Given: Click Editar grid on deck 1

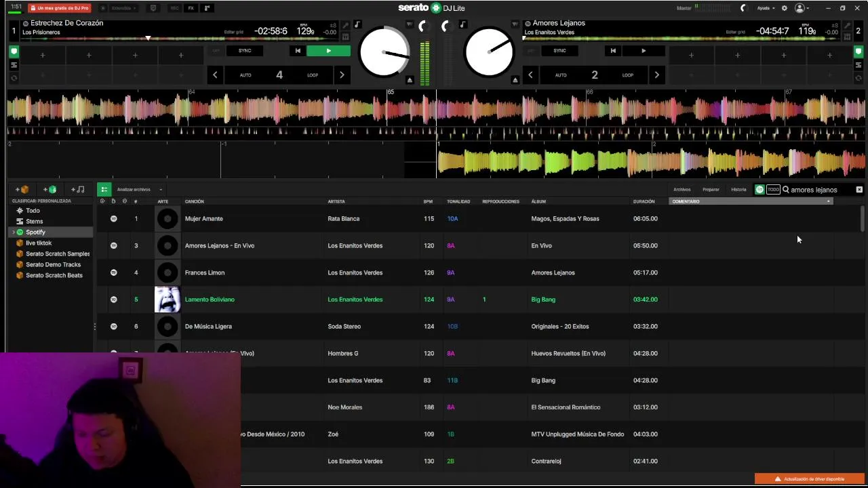Looking at the screenshot, I should [233, 32].
